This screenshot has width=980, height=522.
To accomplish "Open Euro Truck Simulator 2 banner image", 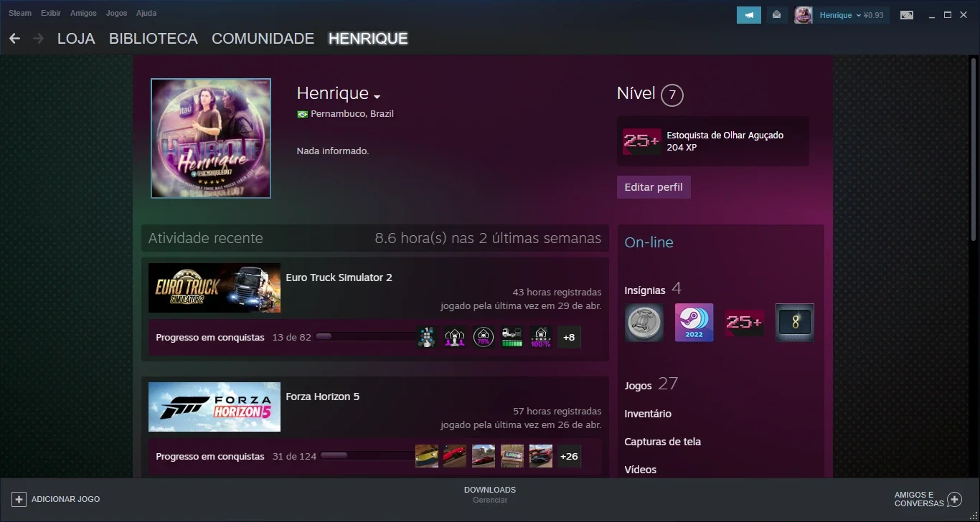I will click(x=215, y=288).
